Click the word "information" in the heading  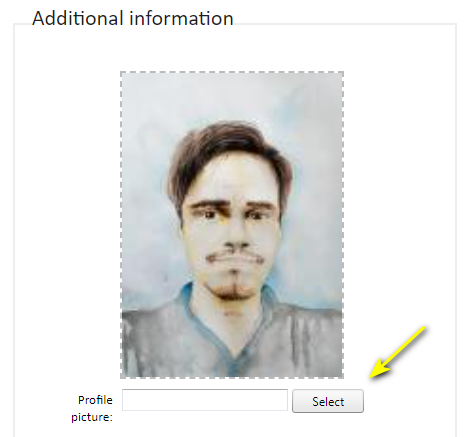tap(182, 18)
